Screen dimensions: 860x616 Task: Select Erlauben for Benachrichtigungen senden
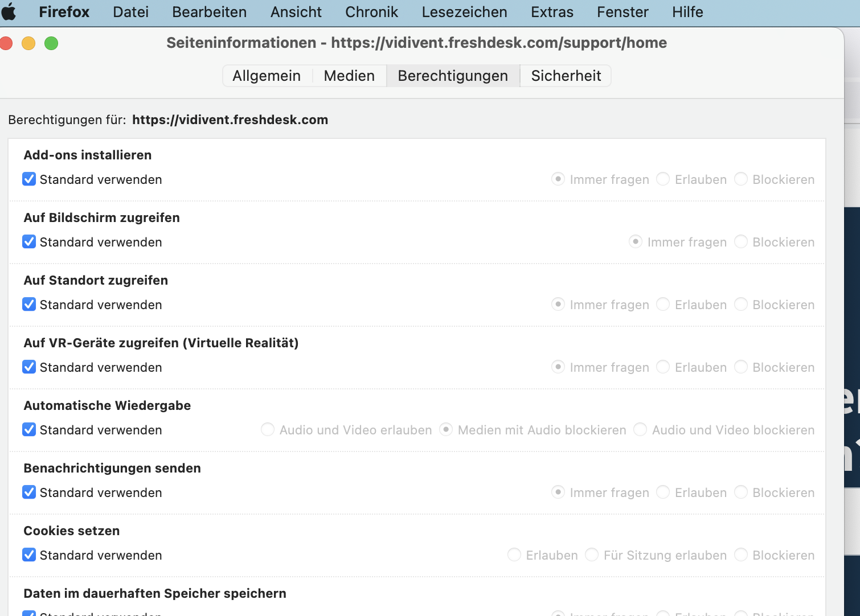[x=663, y=492]
